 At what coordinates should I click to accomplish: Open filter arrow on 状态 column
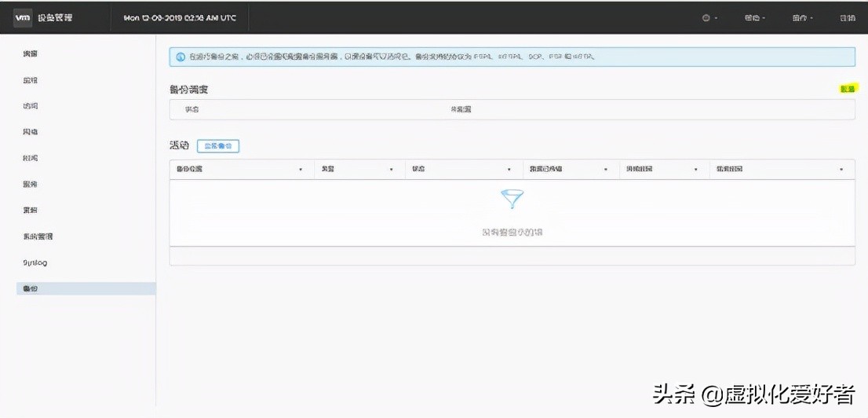(509, 170)
